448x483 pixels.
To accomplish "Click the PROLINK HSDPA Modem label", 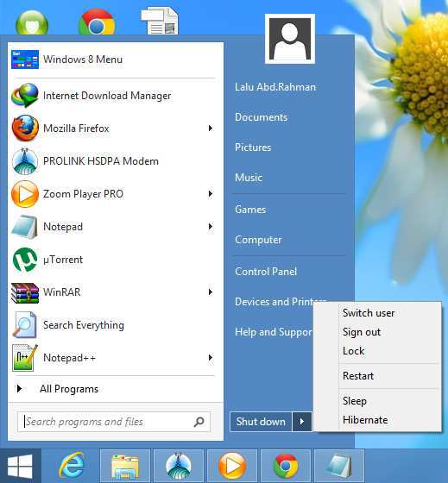I will tap(101, 161).
